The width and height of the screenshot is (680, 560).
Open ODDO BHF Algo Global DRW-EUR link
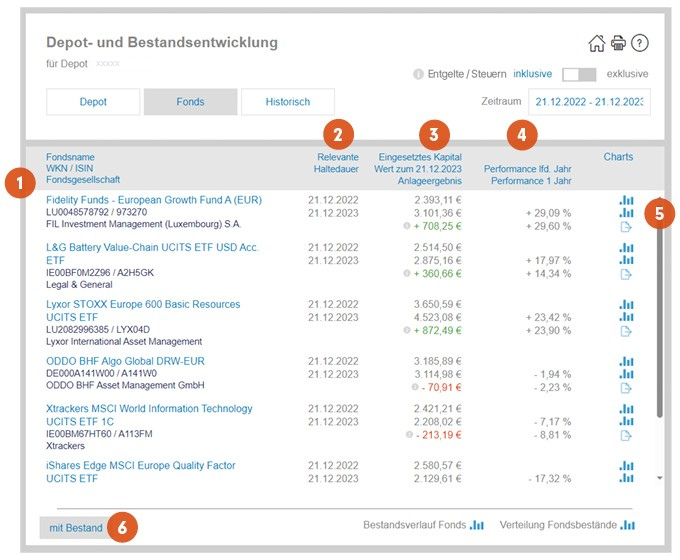(x=125, y=361)
